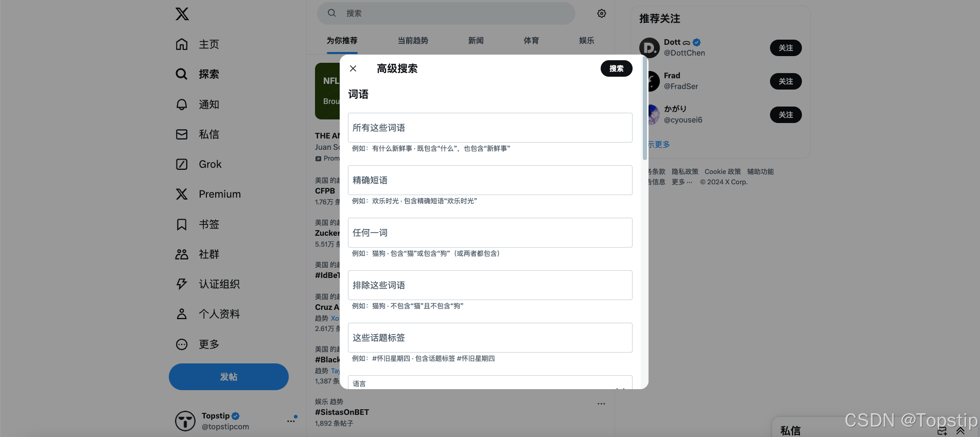Switch to the 为你推荐 tab
This screenshot has width=980, height=437.
[x=342, y=41]
